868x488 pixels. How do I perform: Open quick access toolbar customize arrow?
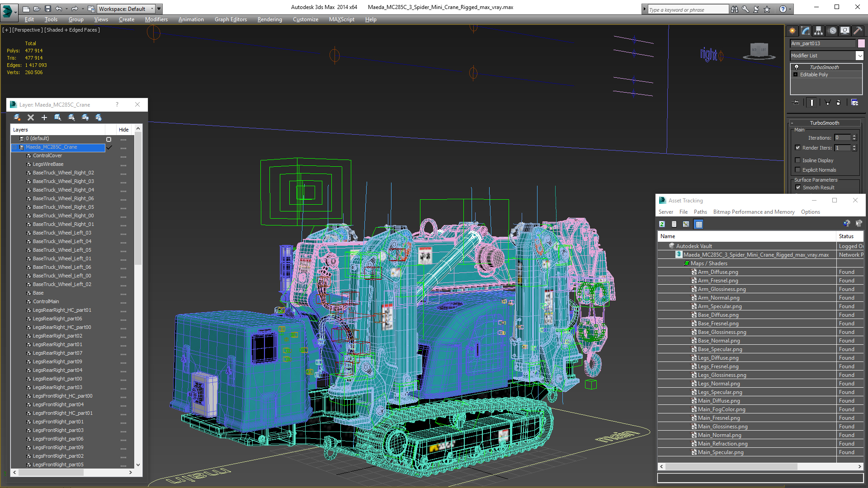point(159,9)
